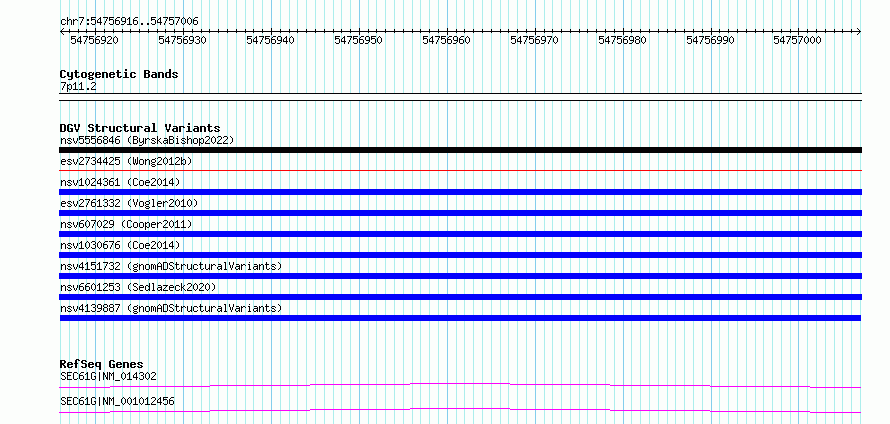Select the blue bar under nsv1030676
The height and width of the screenshot is (424, 890).
pos(460,255)
